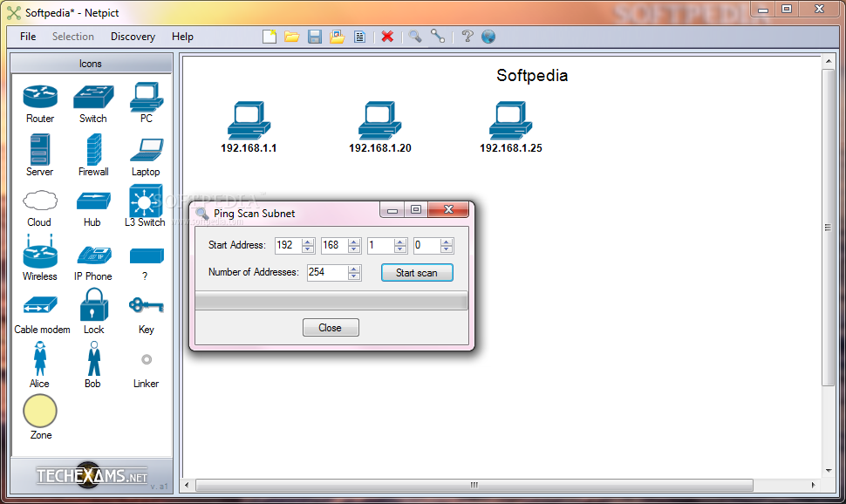Select the Alice person icon
The width and height of the screenshot is (846, 504).
click(x=40, y=358)
